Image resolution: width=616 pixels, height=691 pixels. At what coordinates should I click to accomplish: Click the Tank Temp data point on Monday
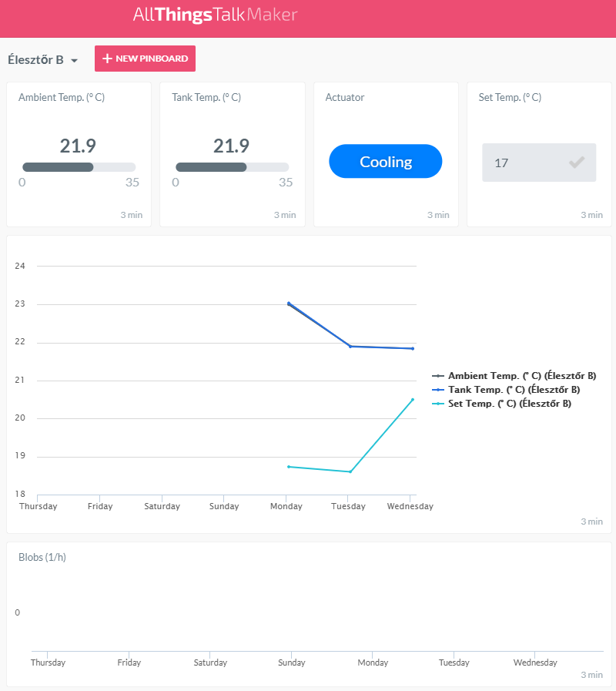point(288,304)
